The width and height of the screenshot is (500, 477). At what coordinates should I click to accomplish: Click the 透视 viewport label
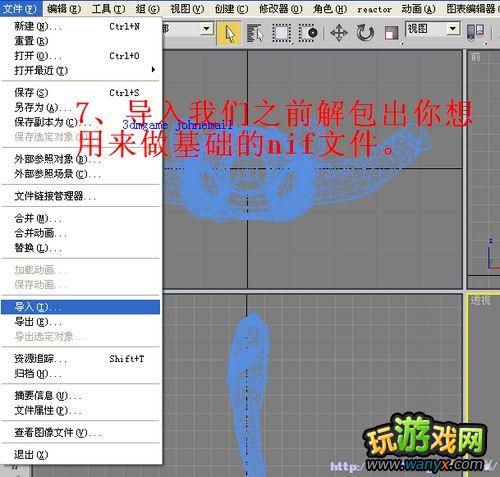pyautogui.click(x=480, y=301)
